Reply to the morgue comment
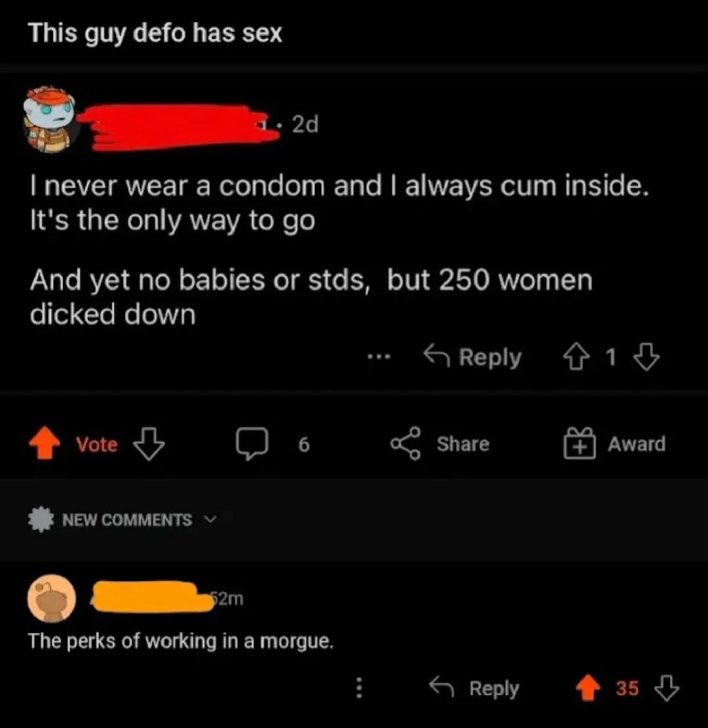Image resolution: width=708 pixels, height=728 pixels. tap(473, 687)
